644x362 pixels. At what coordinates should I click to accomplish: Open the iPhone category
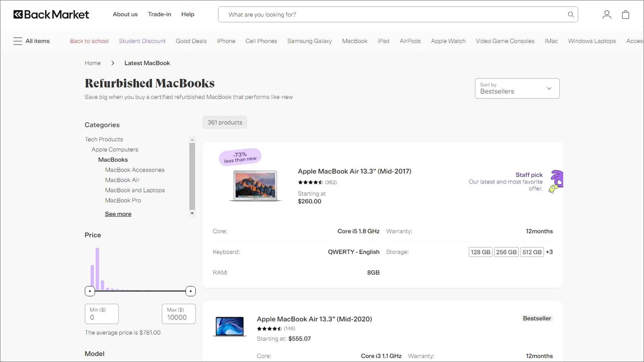pos(226,41)
